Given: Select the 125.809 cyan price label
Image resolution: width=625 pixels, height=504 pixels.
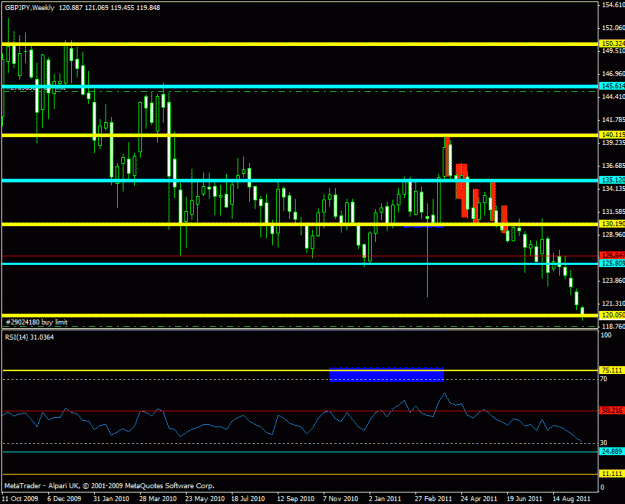Looking at the screenshot, I should 613,264.
